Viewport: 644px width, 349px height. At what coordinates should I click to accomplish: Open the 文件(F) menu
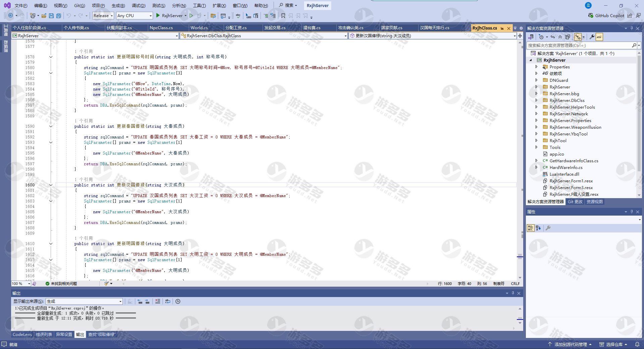pyautogui.click(x=21, y=5)
